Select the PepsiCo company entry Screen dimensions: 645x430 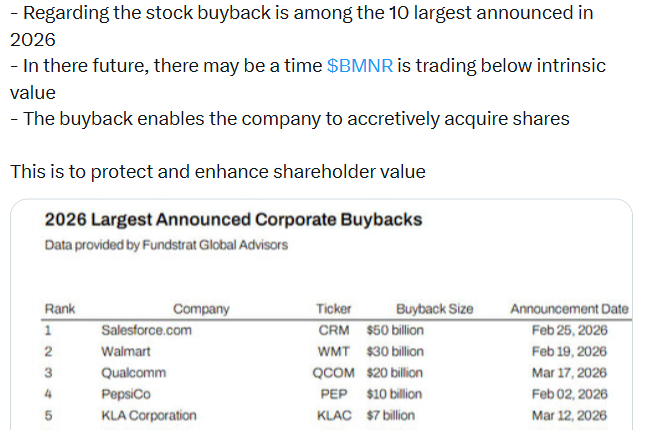pyautogui.click(x=127, y=394)
